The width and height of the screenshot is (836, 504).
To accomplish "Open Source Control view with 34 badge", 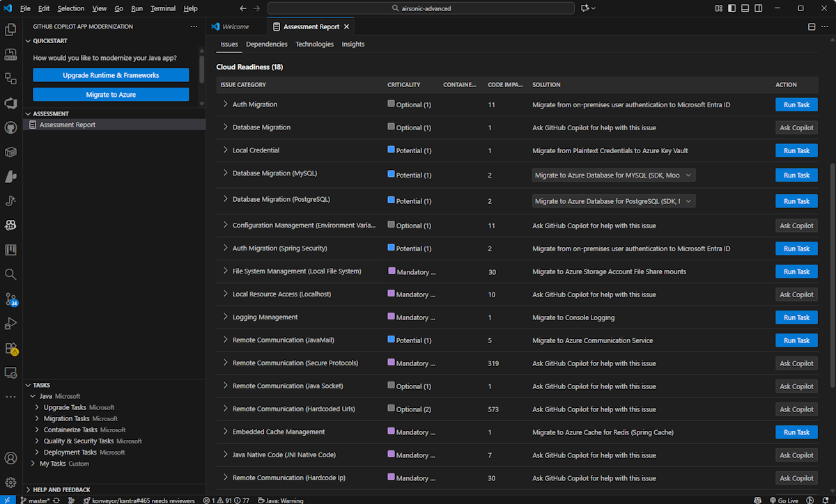I will [10, 299].
